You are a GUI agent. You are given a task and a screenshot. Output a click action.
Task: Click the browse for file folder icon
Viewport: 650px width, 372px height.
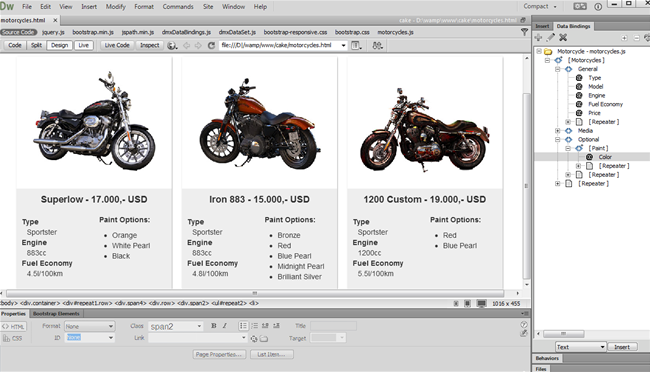tap(264, 339)
